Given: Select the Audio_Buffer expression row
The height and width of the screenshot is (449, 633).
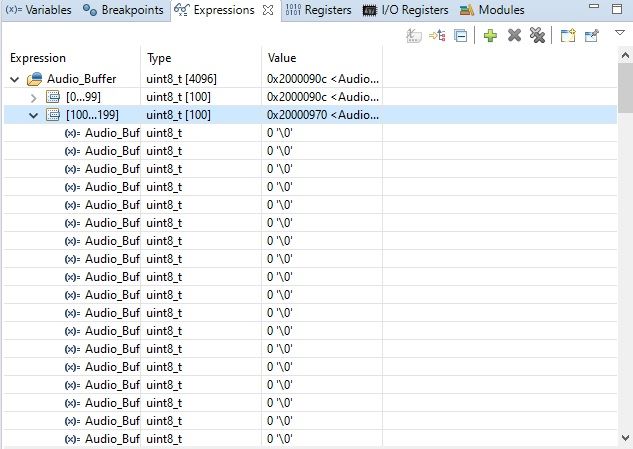Looking at the screenshot, I should point(310,79).
